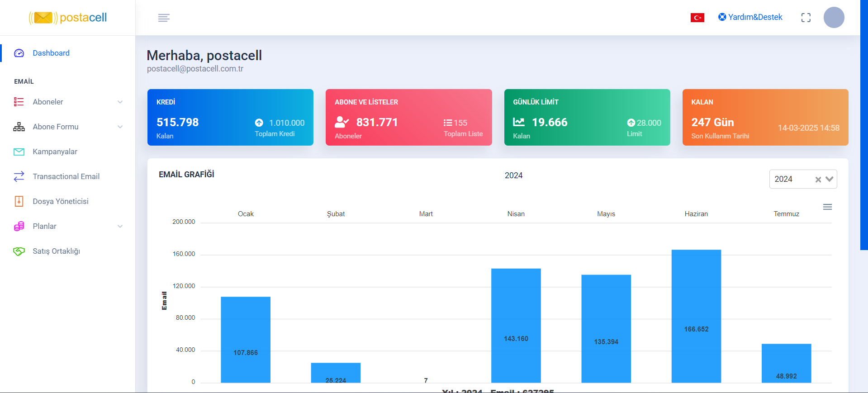Click the hamburger sidebar toggle icon
Image resolution: width=868 pixels, height=393 pixels.
point(164,18)
